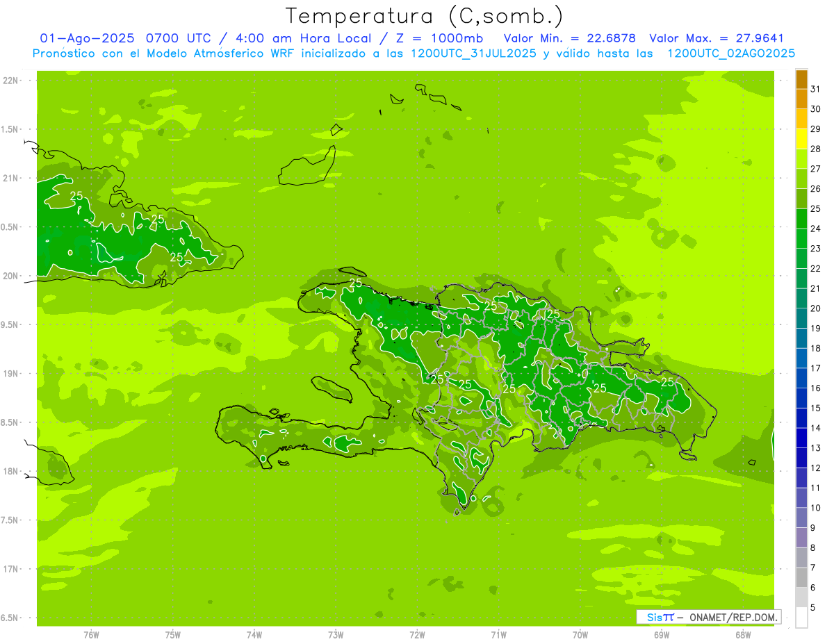The image size is (834, 644).
Task: Click the '71W' longitude label
Action: click(x=498, y=635)
